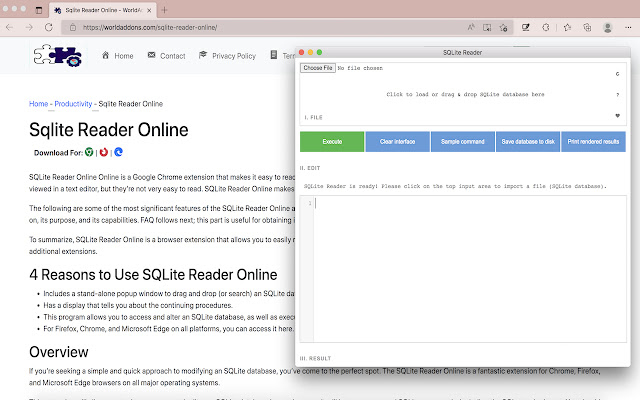This screenshot has height=400, width=640.
Task: Download for Firefox via red icon
Action: coord(104,152)
